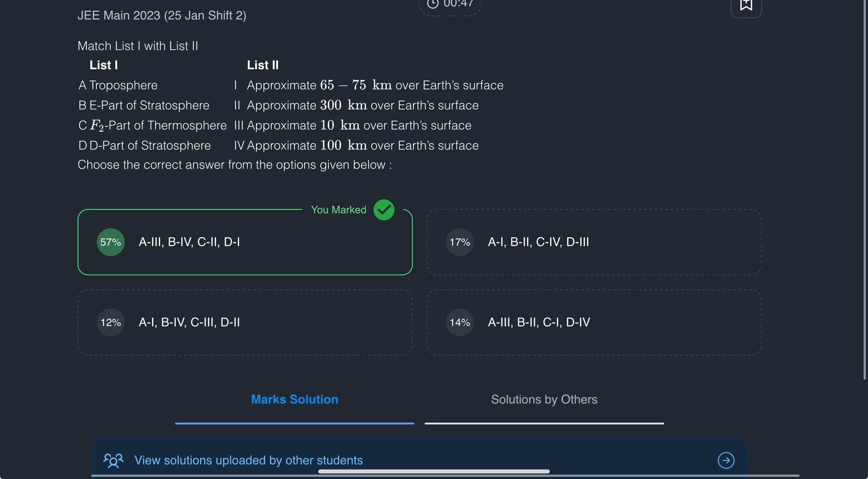The height and width of the screenshot is (479, 868).
Task: Select option A-III, B-IV, C-II, D-I
Action: point(189,242)
